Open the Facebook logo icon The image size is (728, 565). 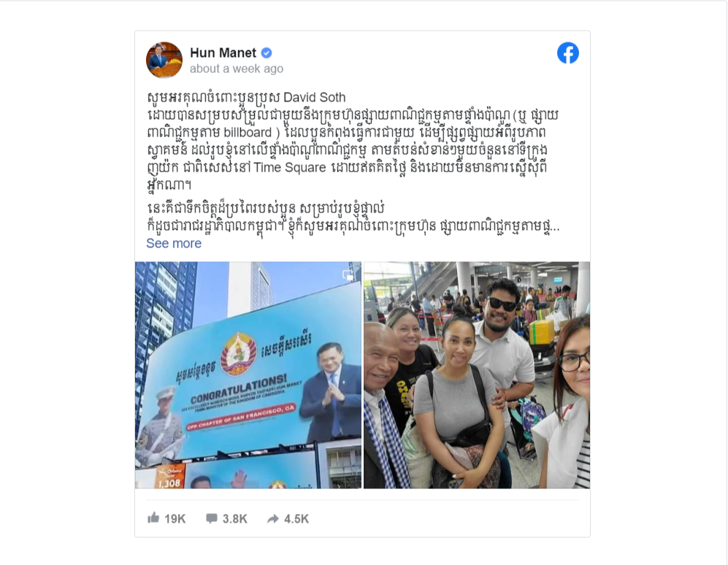[x=568, y=53]
